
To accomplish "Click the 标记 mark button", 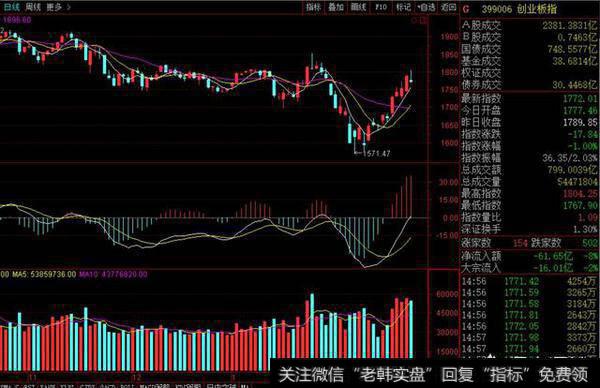I will point(403,7).
